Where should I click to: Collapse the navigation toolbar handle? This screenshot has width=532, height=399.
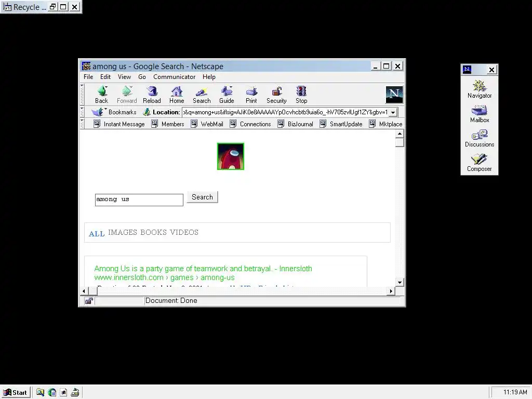click(x=82, y=95)
